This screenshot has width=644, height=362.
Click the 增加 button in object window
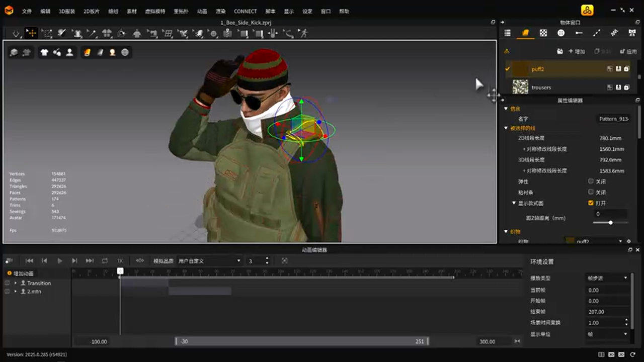point(577,51)
